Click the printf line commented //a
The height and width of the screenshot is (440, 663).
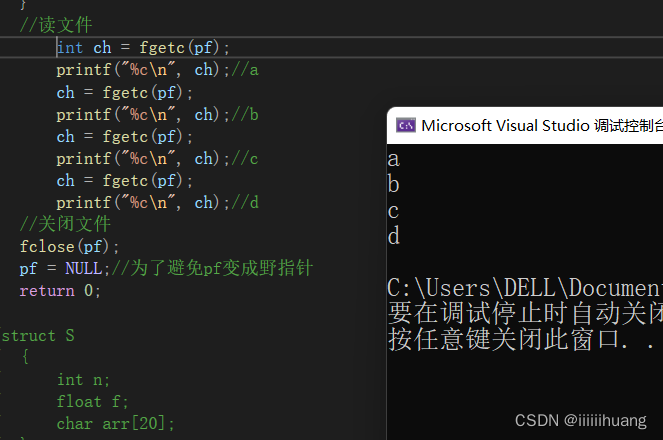(x=157, y=70)
